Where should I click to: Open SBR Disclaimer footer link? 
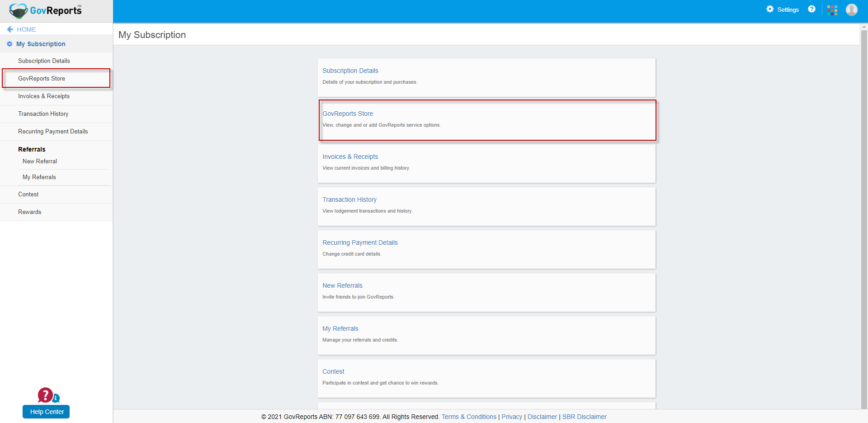584,417
